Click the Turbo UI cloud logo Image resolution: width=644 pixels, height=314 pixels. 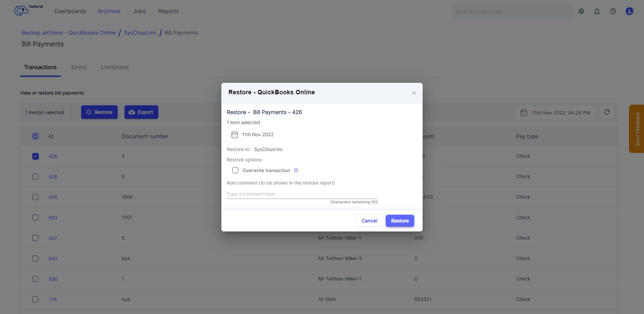pos(29,10)
